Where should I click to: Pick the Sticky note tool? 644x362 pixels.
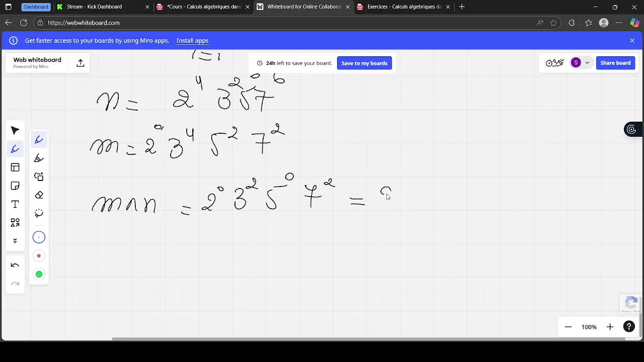tap(15, 186)
